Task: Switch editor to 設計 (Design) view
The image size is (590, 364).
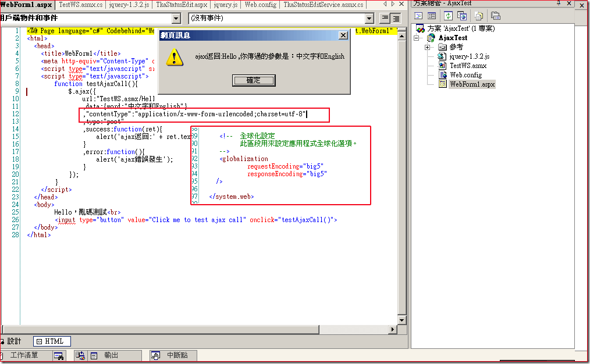Action: (12, 341)
